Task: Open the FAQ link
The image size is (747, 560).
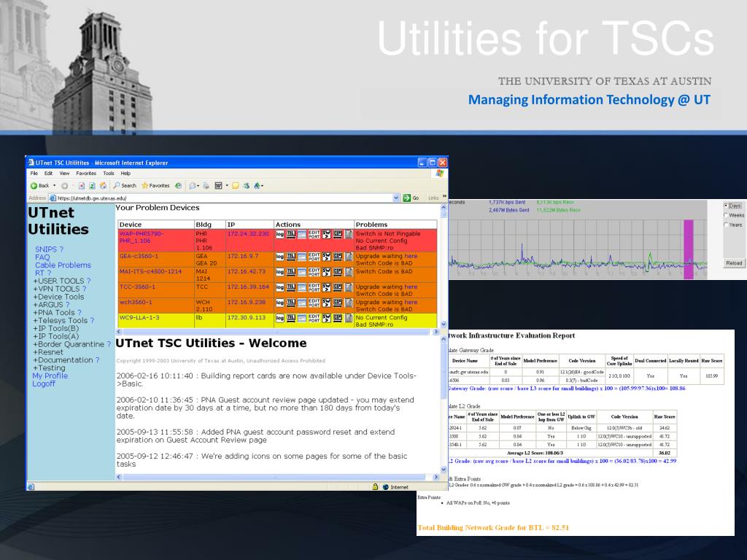Action: pos(42,257)
